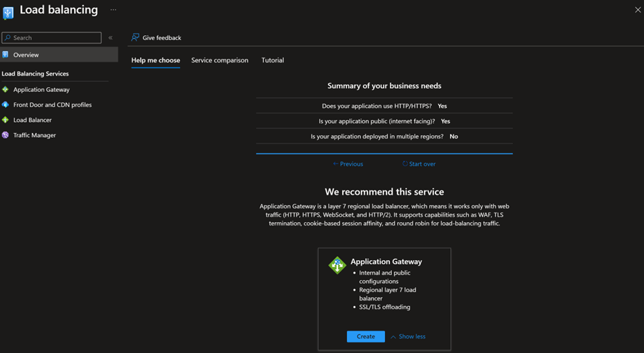Click Front Door and CDN profiles icon
Image resolution: width=644 pixels, height=353 pixels.
pyautogui.click(x=6, y=105)
